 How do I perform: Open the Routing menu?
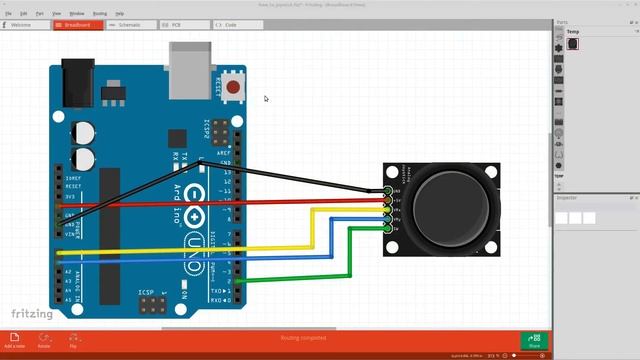coord(100,13)
